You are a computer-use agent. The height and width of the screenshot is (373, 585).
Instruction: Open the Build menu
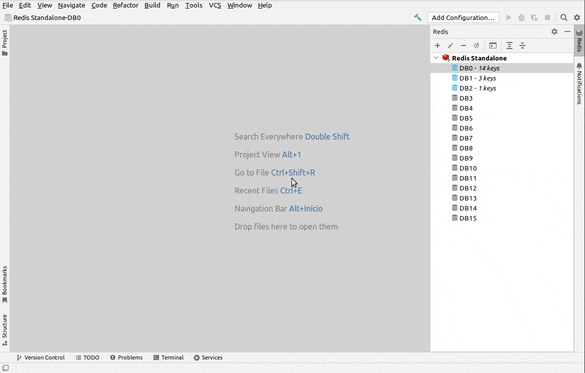coord(152,5)
